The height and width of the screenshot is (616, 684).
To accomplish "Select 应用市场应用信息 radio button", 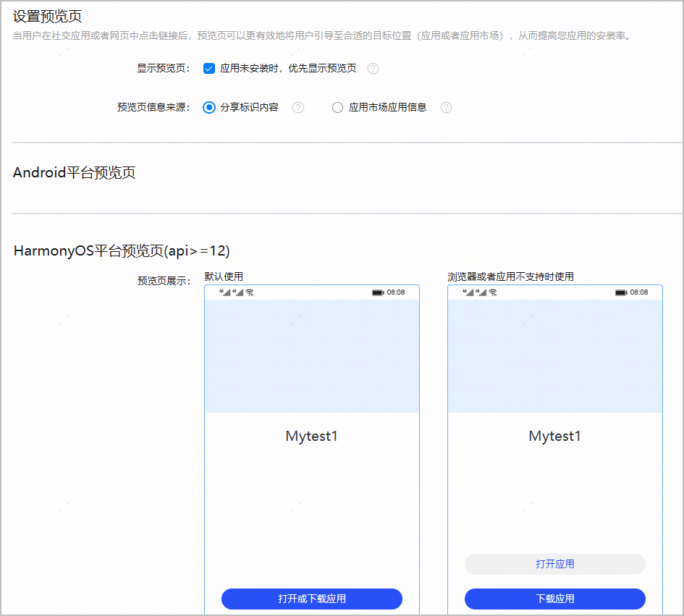I will pos(337,107).
